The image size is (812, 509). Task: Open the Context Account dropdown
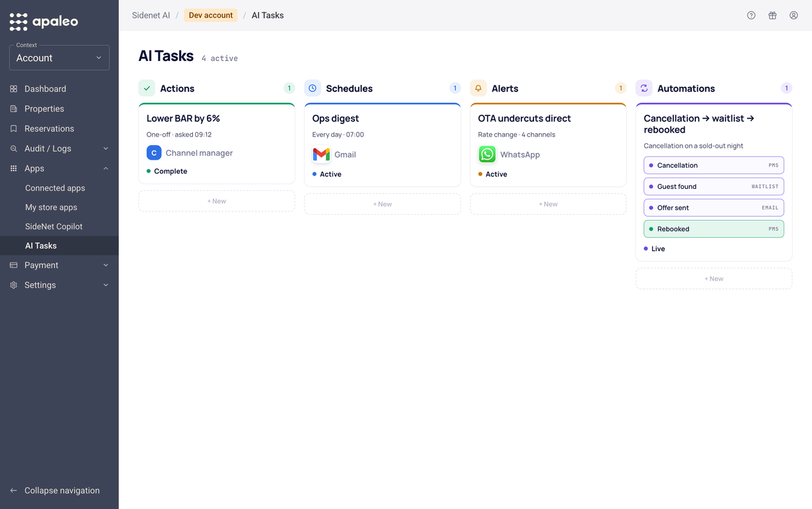pos(59,58)
